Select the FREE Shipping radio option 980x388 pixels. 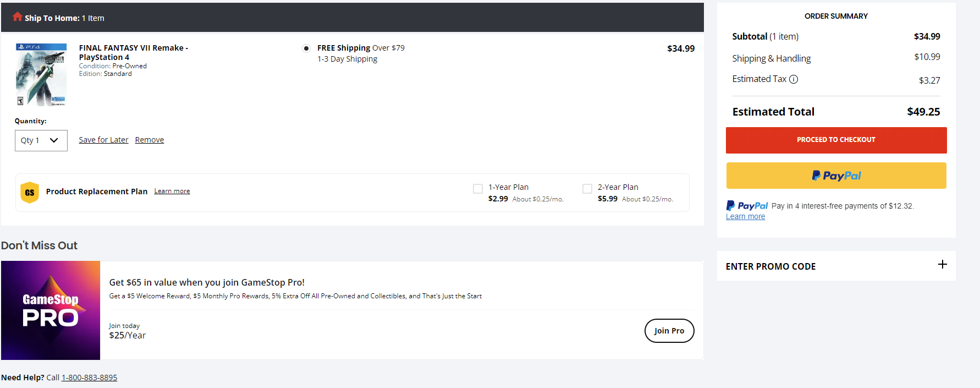306,48
